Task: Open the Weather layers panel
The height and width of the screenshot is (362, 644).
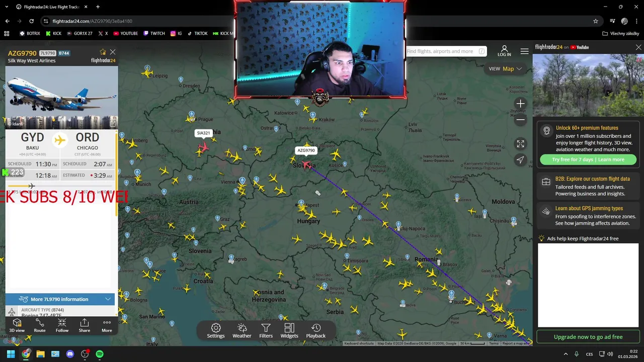Action: [x=242, y=331]
